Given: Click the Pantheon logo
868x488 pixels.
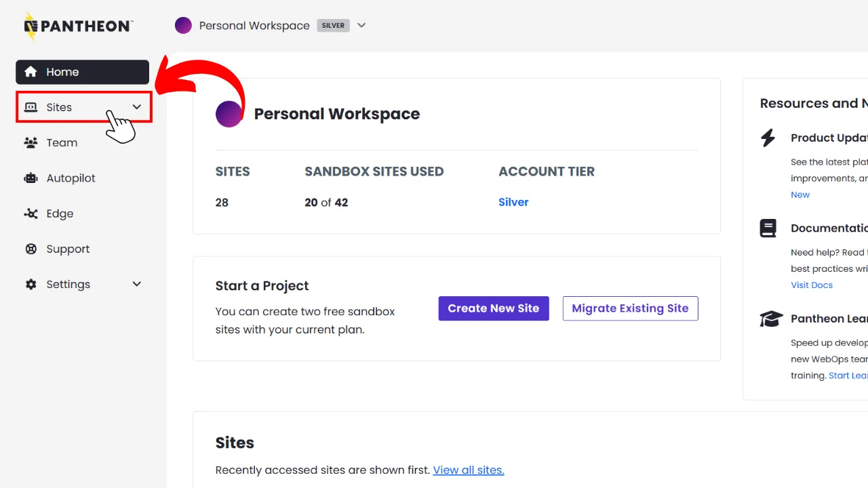Looking at the screenshot, I should click(x=78, y=26).
